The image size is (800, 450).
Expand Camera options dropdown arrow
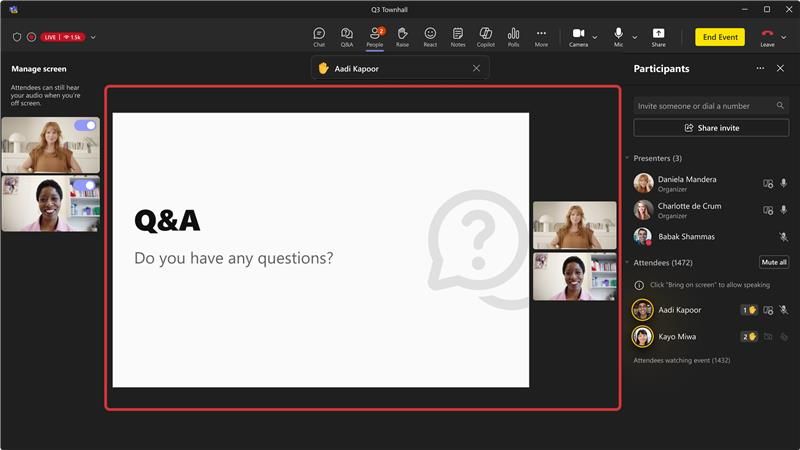[x=595, y=37]
